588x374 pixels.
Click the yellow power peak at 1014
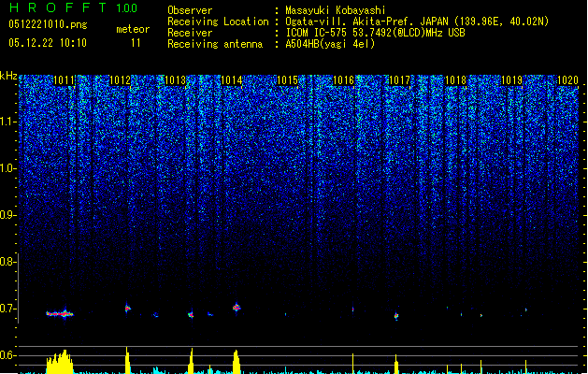236,362
